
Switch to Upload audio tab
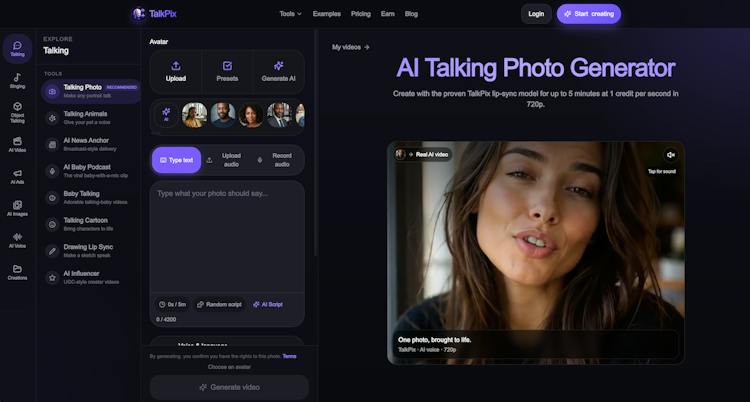coord(227,160)
